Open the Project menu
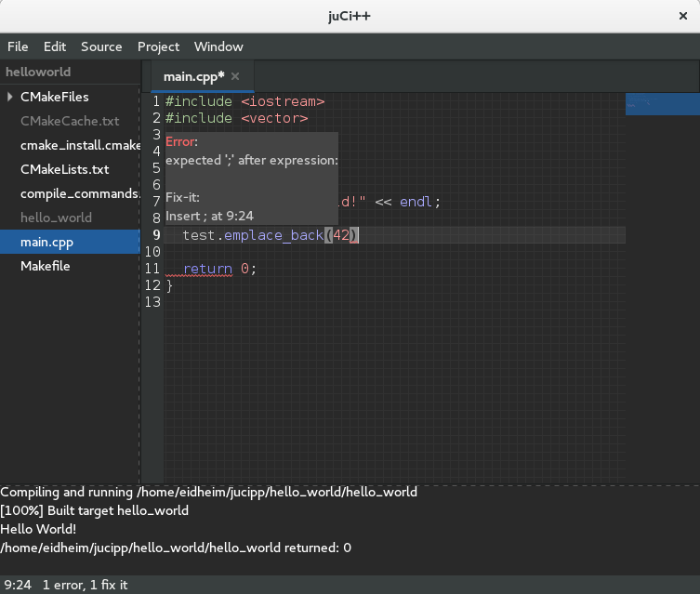 (x=158, y=46)
